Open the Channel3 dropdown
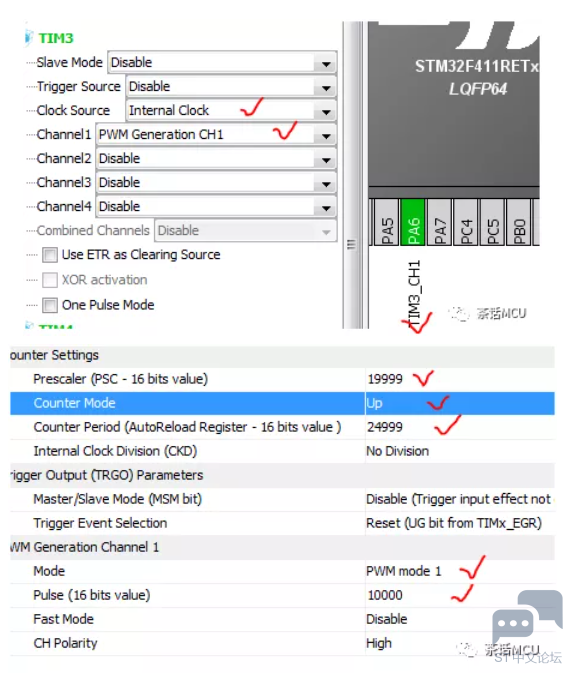 tap(216, 183)
